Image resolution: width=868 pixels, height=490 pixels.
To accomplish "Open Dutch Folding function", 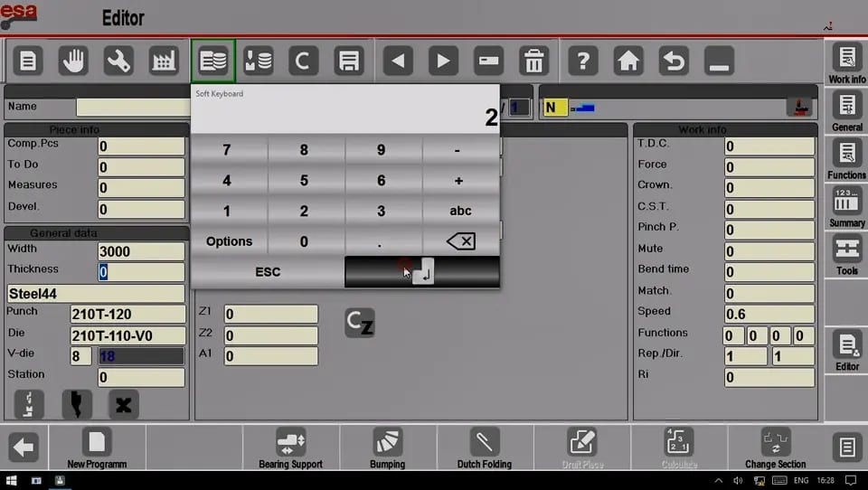I will (485, 448).
